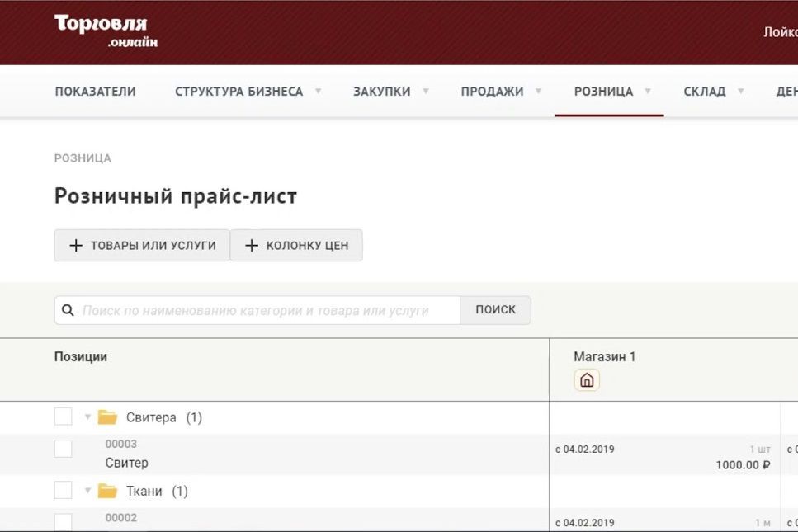The height and width of the screenshot is (532, 798).
Task: Click the plus icon on Колонку цен
Action: tap(252, 246)
